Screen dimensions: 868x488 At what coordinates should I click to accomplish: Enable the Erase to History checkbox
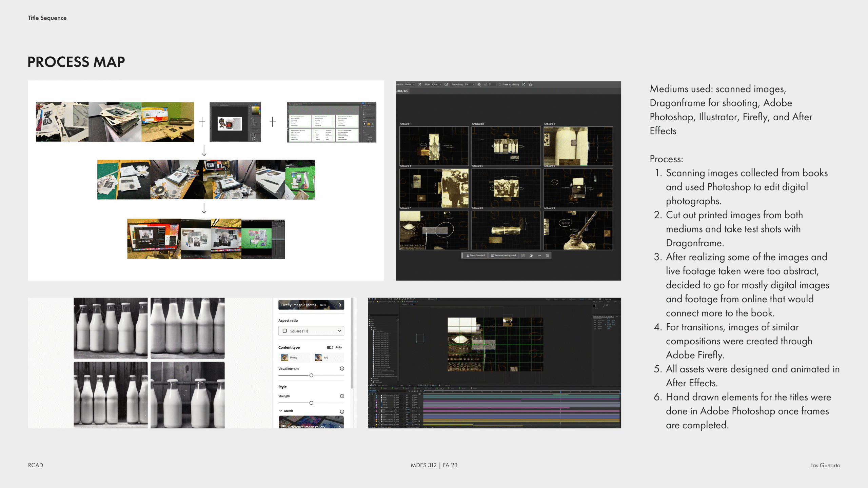[x=500, y=85]
